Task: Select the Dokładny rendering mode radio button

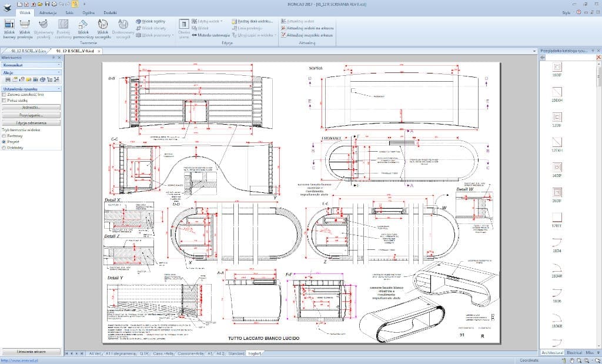Action: [5, 148]
